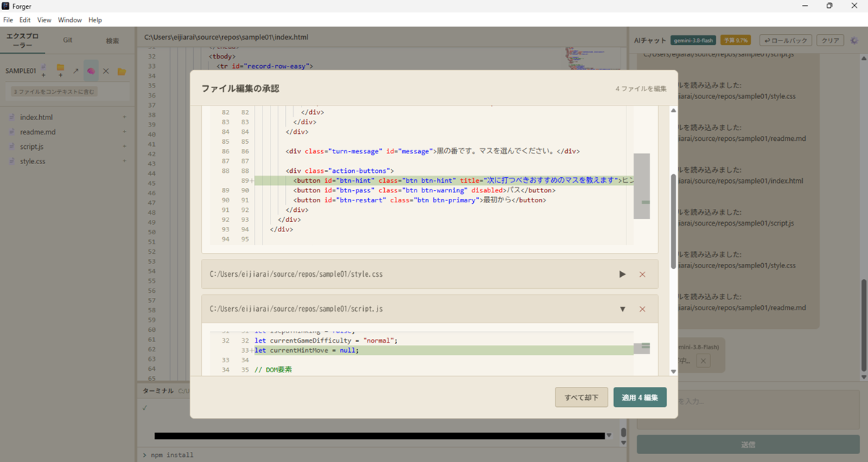868x462 pixels.
Task: Click the diagonal arrow icon beside SAMPLE01
Action: point(76,71)
